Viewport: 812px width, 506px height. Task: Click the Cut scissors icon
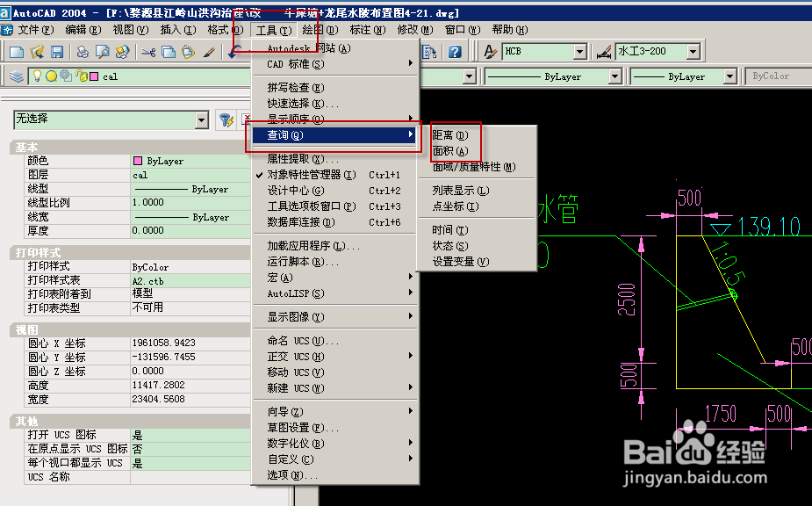click(x=148, y=52)
